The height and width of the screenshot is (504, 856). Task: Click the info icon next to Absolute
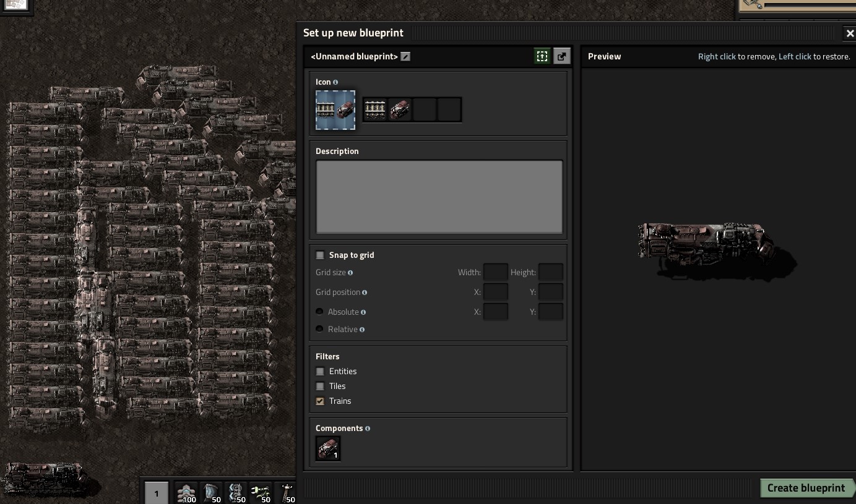click(363, 312)
